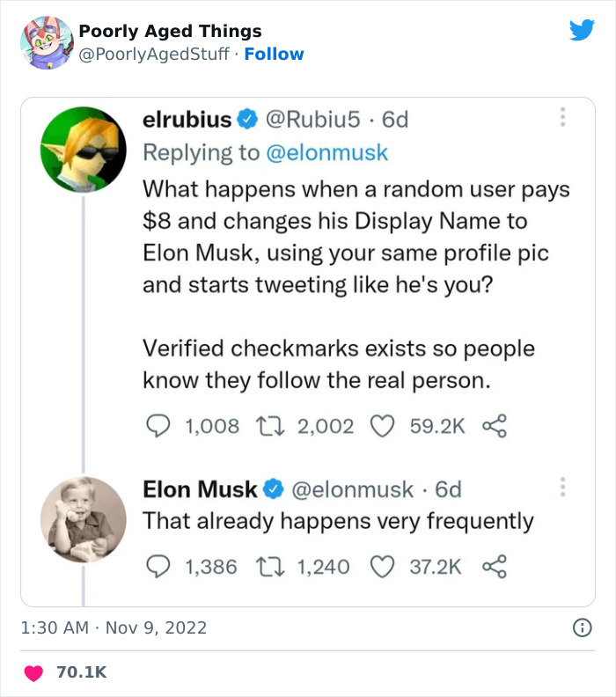Click retweet icon showing 1,240

(268, 566)
